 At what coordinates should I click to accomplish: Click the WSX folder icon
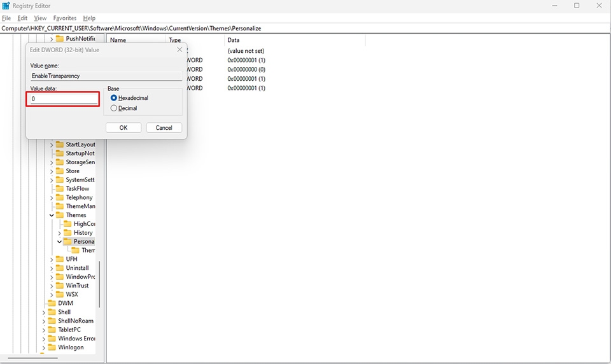click(60, 294)
